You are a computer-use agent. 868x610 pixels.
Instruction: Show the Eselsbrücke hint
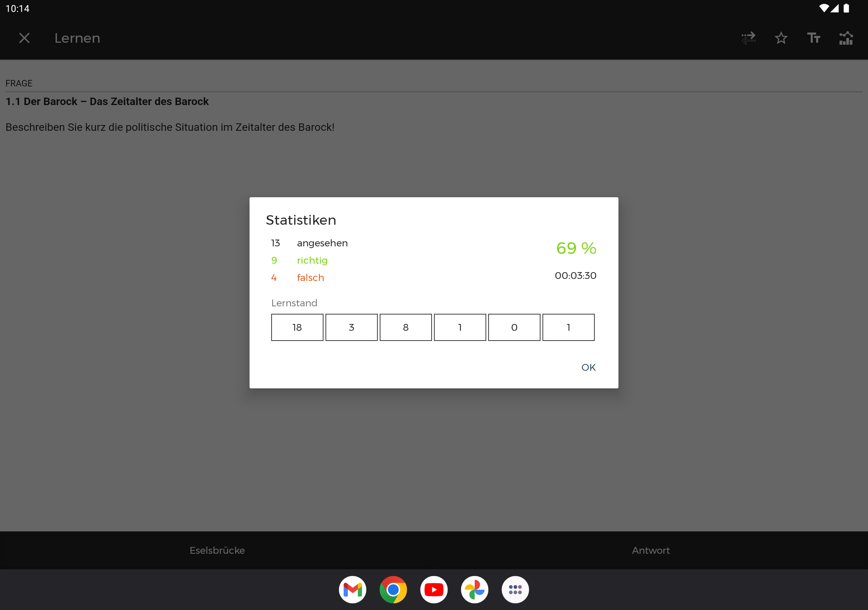pyautogui.click(x=217, y=550)
